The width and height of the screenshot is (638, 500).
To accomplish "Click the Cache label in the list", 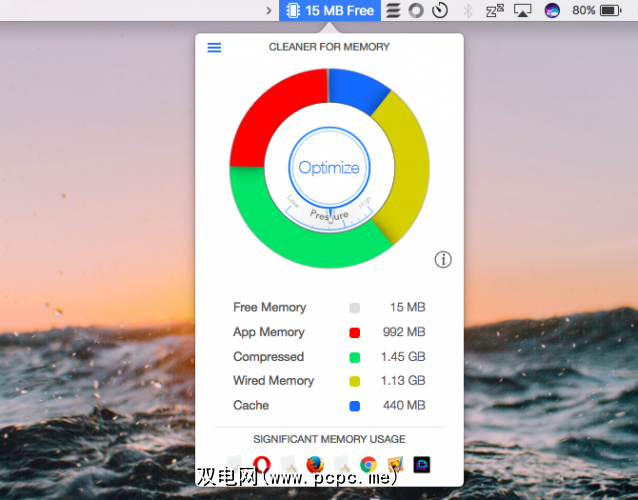I will [251, 405].
